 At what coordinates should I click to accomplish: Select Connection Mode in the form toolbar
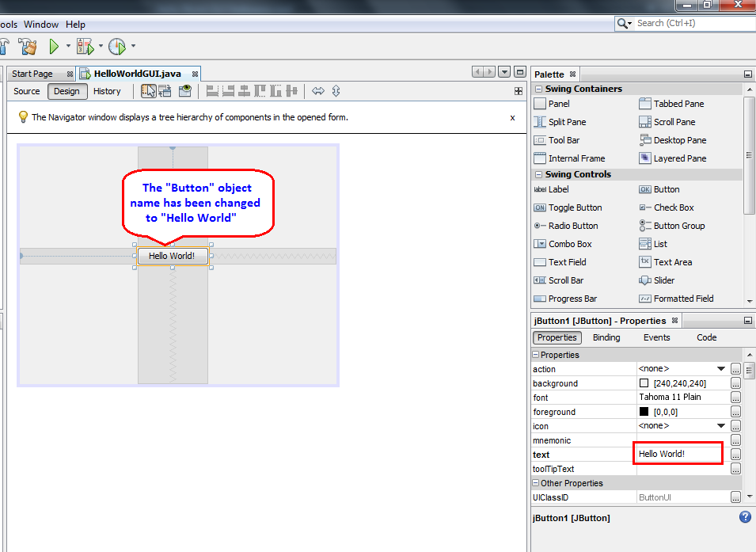point(166,91)
